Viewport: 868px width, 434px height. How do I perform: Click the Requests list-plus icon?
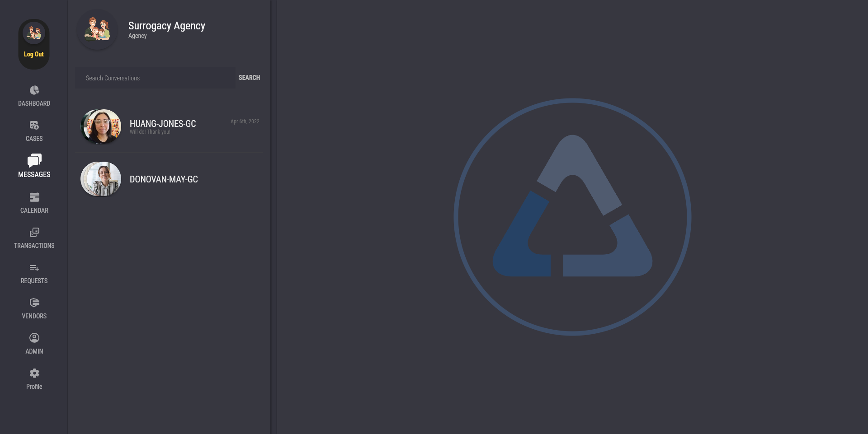tap(34, 268)
